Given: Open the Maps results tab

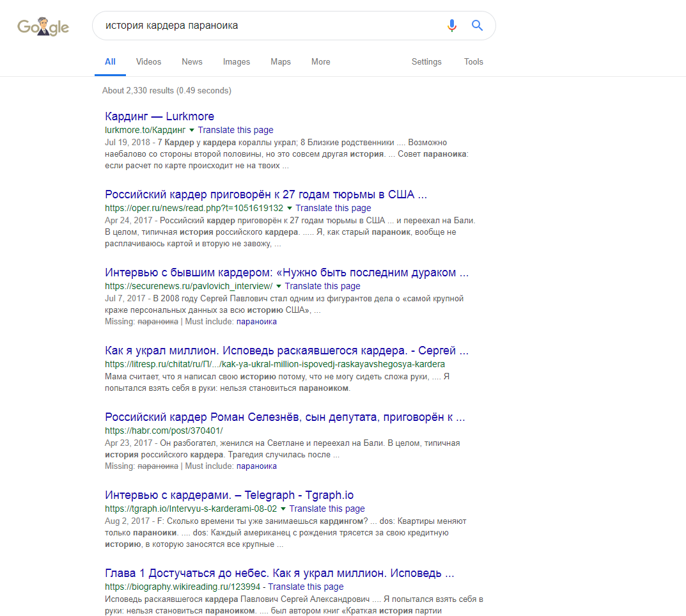Looking at the screenshot, I should [x=281, y=62].
